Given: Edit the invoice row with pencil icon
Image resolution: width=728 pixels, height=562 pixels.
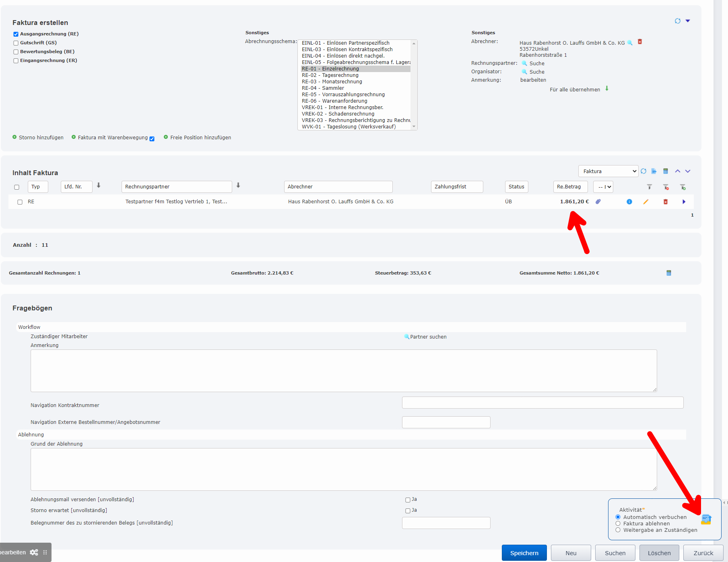Looking at the screenshot, I should [646, 202].
